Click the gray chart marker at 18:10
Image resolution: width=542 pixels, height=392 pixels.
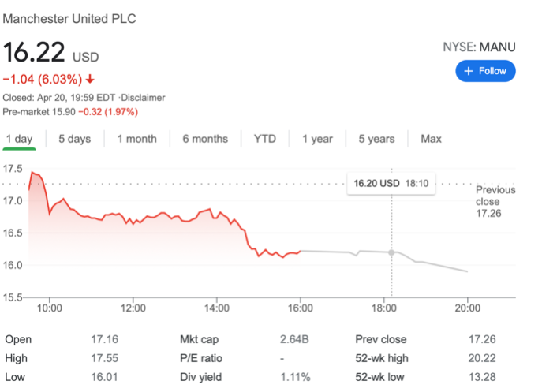(x=392, y=252)
